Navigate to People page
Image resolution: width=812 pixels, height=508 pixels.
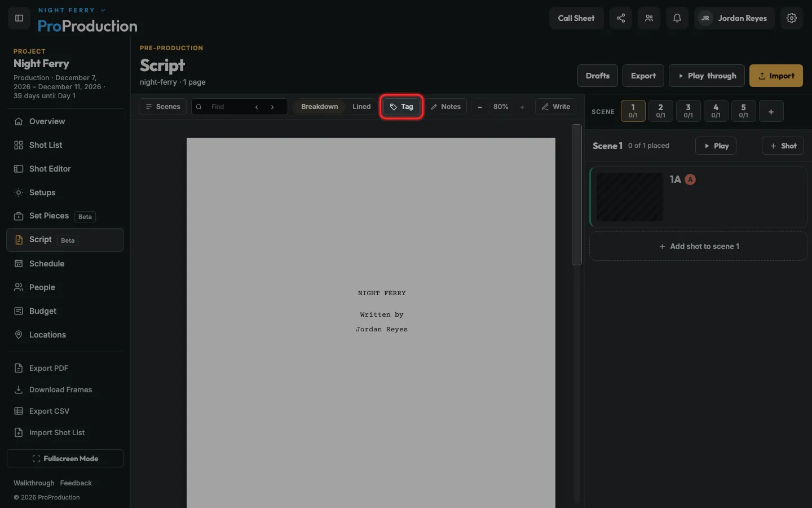pos(65,287)
